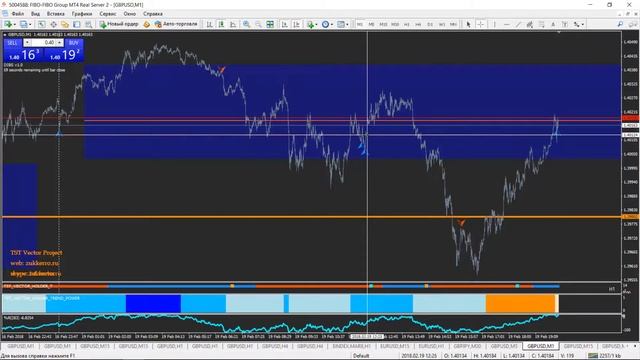Open the Terminal panel icon
Viewport: 640px width, 360px height.
(x=76, y=24)
